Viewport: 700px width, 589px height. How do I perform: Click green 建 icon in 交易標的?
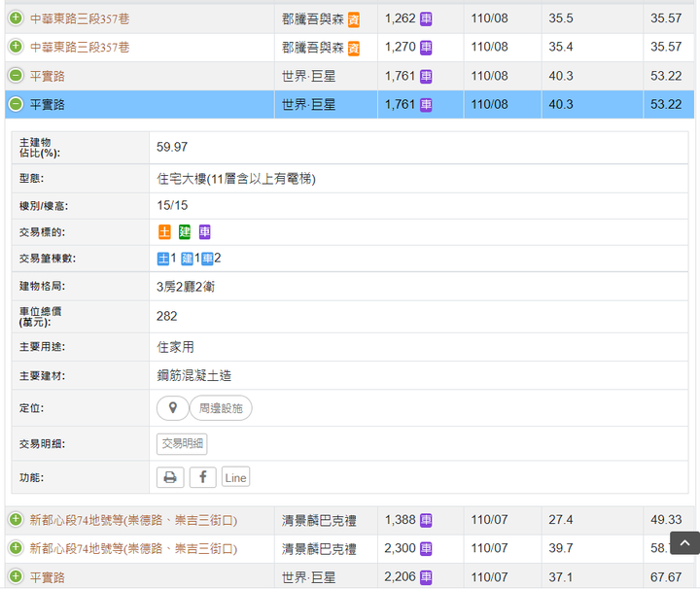click(185, 232)
